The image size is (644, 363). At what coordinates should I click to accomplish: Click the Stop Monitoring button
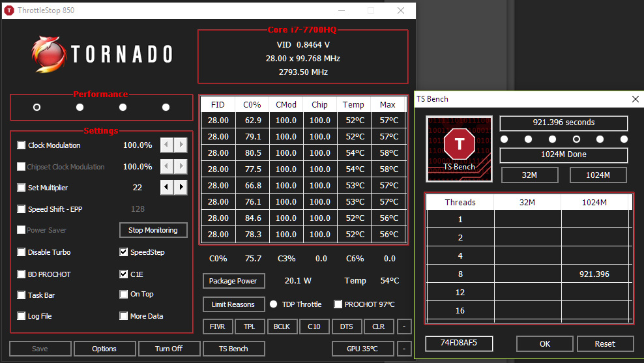click(153, 230)
